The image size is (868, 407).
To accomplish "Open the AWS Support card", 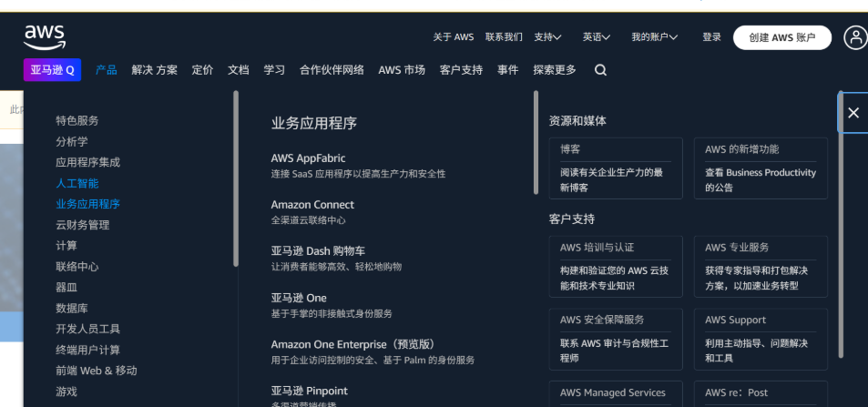I will pyautogui.click(x=761, y=339).
